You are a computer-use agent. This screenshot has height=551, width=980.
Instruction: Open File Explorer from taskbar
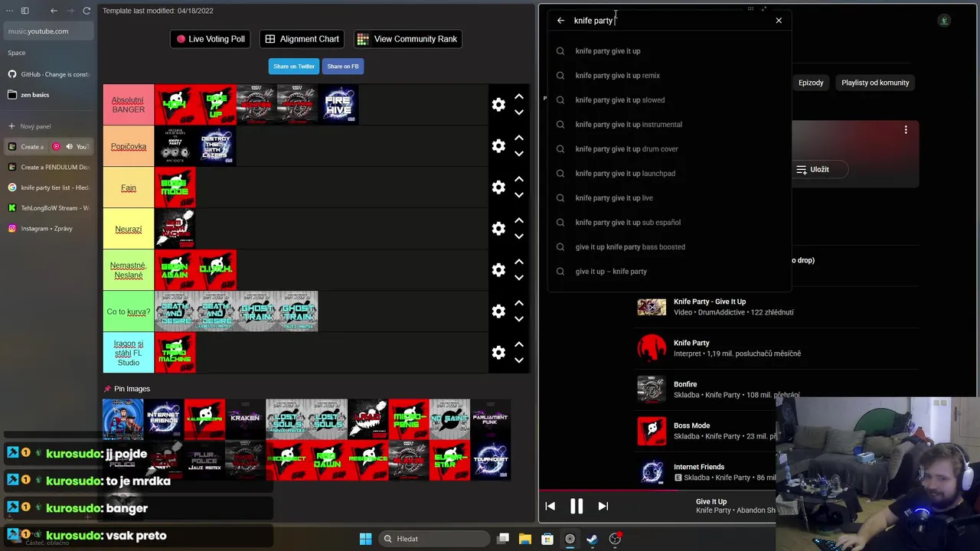coord(525,539)
